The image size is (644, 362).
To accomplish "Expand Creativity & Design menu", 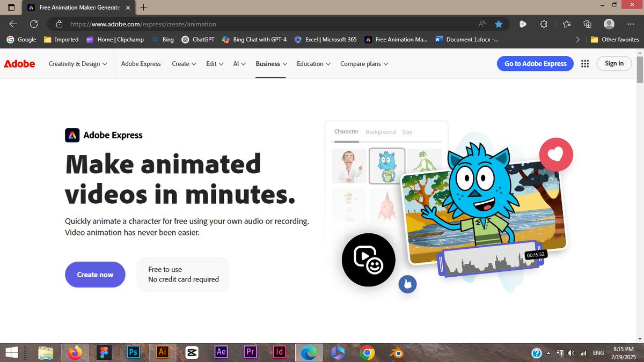I will click(x=78, y=63).
